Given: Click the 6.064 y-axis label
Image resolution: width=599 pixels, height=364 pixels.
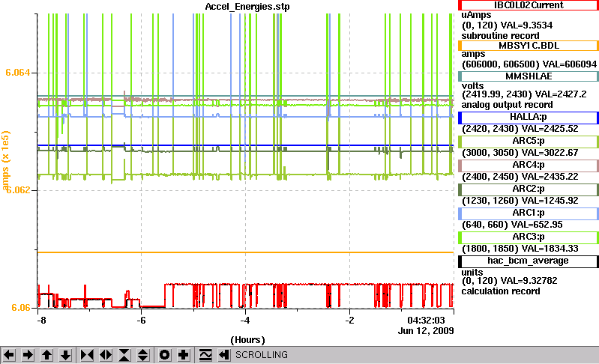Looking at the screenshot, I should point(17,73).
